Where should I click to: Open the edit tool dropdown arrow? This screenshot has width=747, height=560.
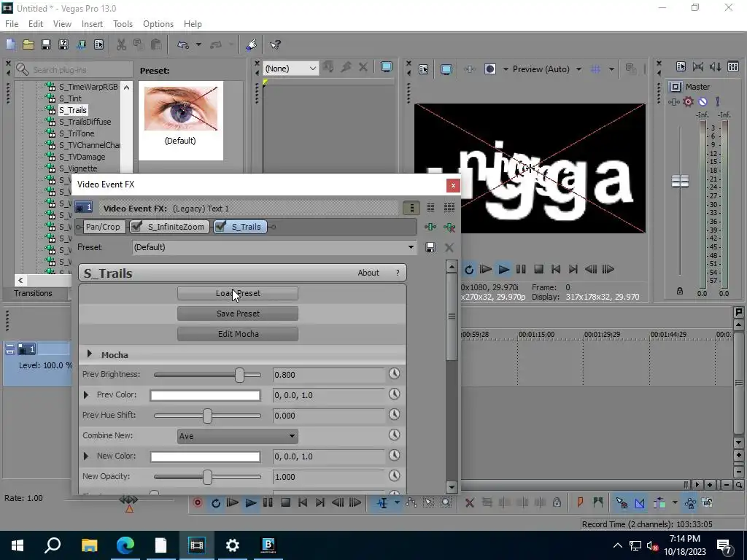397,503
